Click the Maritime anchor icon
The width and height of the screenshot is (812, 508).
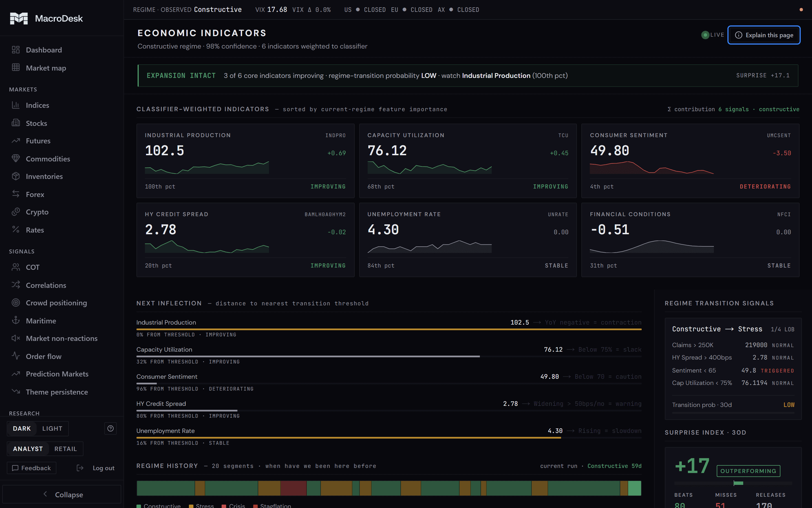(16, 321)
